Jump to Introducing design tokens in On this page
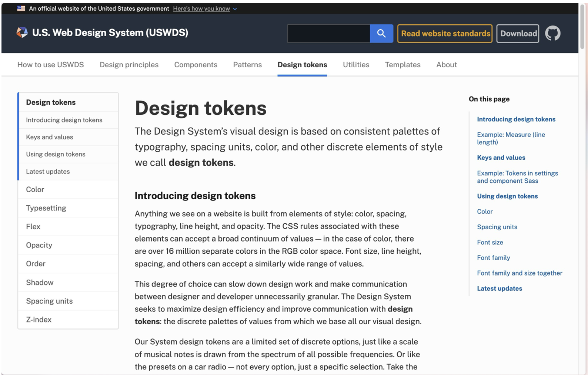Image resolution: width=588 pixels, height=375 pixels. click(516, 119)
